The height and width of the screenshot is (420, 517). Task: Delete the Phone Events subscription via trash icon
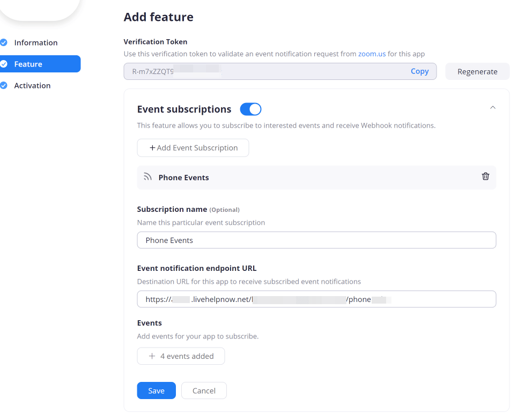click(x=485, y=176)
